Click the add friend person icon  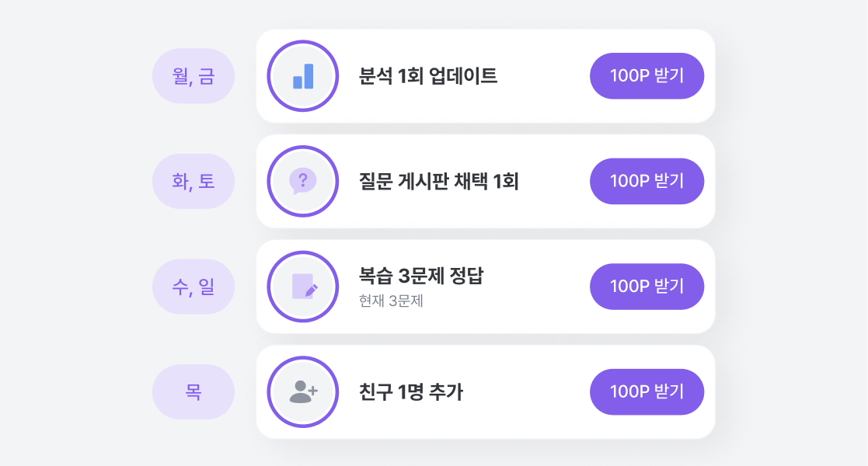tap(303, 392)
